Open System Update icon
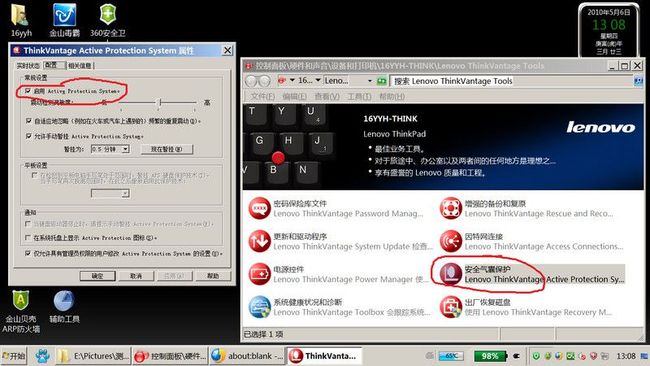This screenshot has height=366, width=650. (x=260, y=241)
